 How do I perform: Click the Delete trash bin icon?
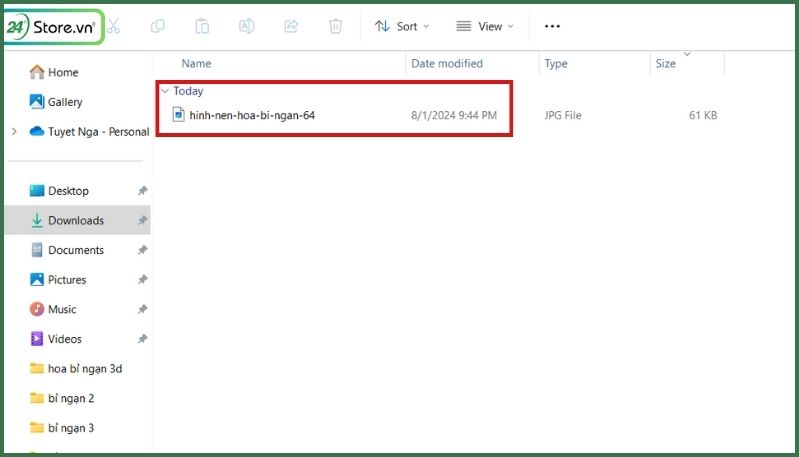(x=336, y=26)
